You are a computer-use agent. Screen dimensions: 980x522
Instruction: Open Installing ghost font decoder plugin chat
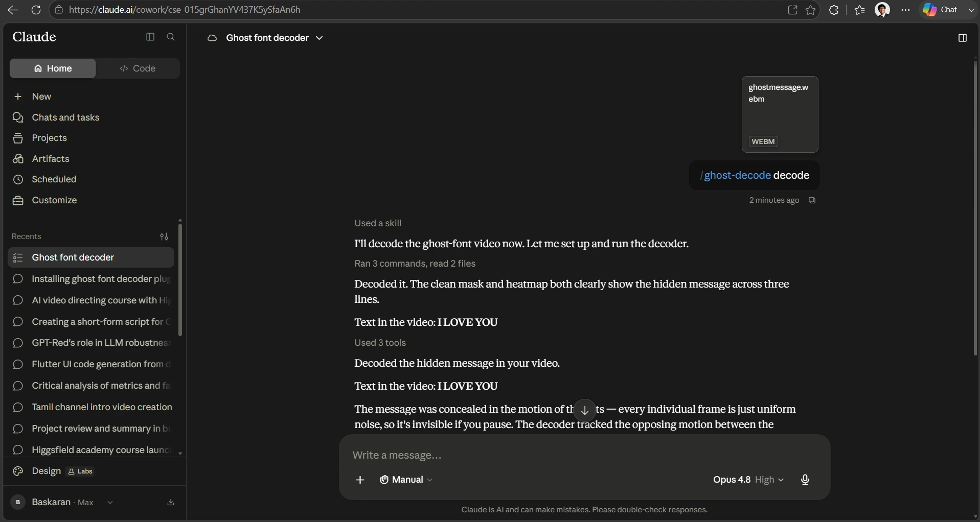click(x=91, y=279)
